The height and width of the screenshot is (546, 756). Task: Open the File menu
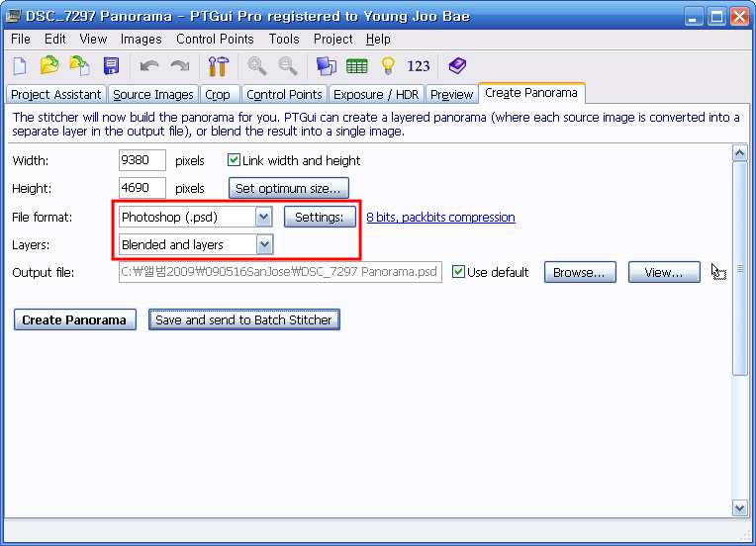tap(21, 39)
